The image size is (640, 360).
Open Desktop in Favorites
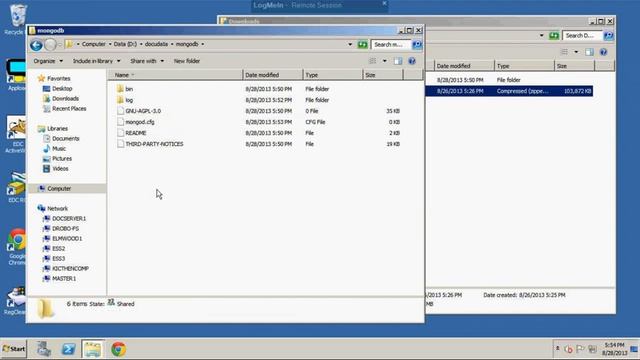click(62, 89)
